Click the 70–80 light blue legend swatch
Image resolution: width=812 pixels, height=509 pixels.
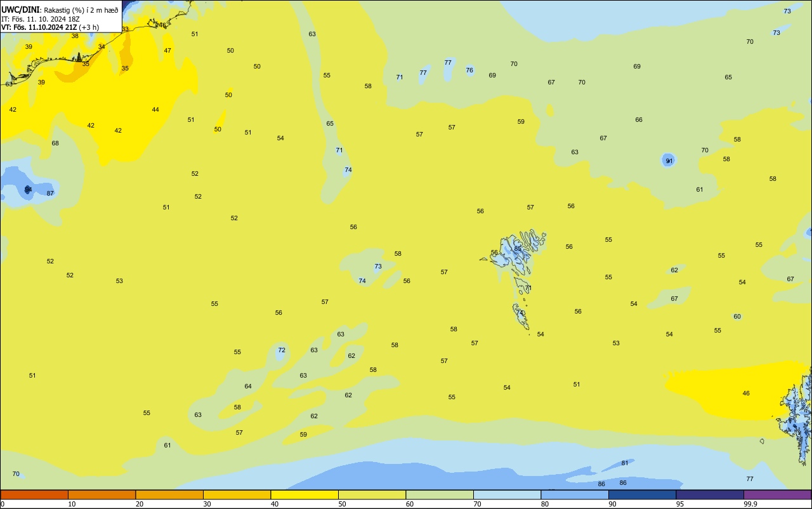(507, 494)
